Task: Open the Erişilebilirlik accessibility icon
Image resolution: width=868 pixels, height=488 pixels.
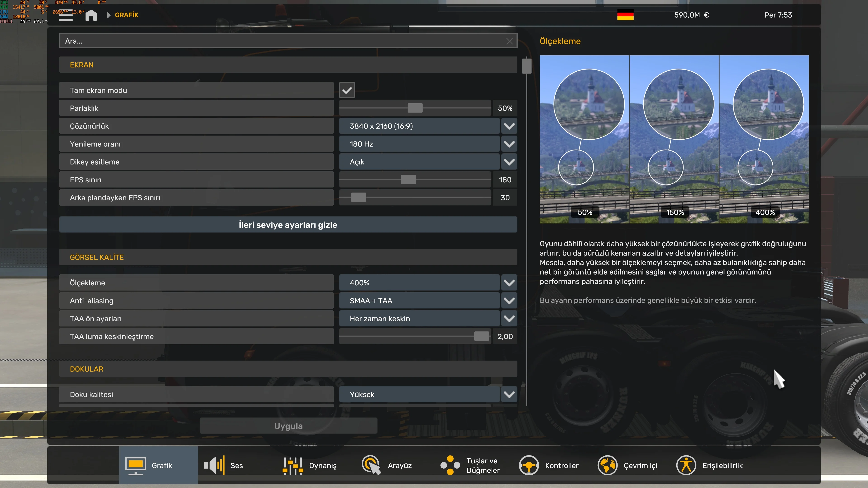Action: pyautogui.click(x=686, y=465)
